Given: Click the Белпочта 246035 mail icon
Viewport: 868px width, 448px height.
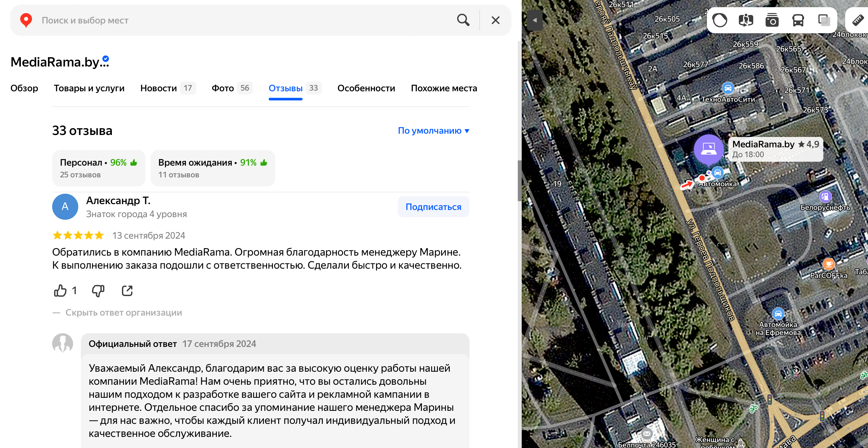Looking at the screenshot, I should point(647,434).
